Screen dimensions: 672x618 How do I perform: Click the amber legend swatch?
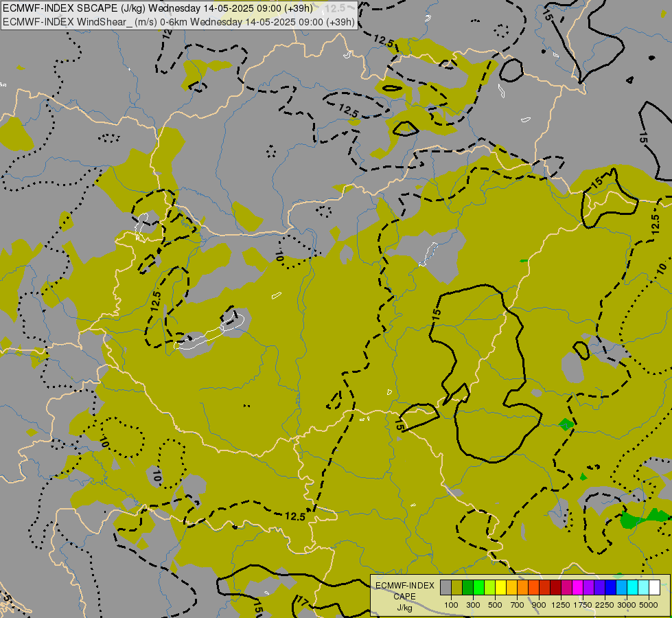click(x=511, y=587)
